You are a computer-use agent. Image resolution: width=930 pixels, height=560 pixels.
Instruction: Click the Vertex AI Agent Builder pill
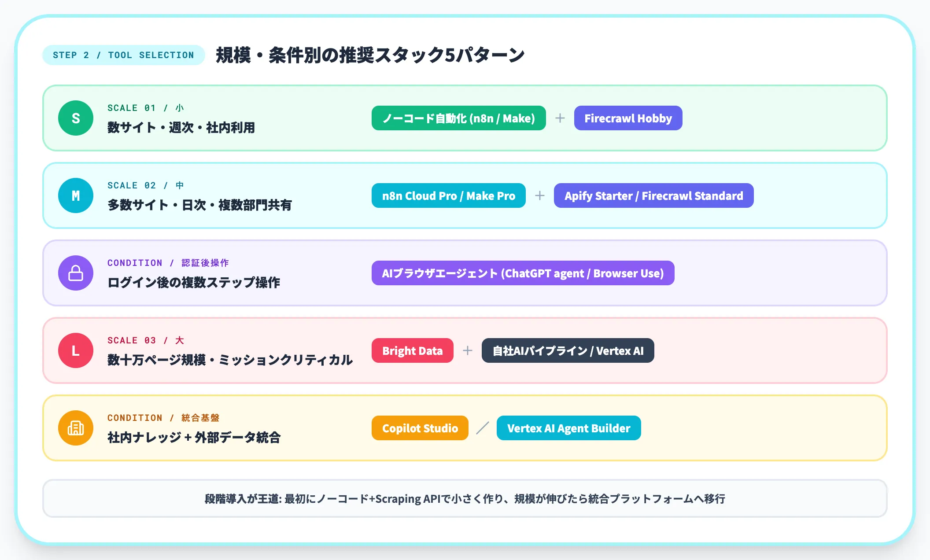(x=569, y=428)
